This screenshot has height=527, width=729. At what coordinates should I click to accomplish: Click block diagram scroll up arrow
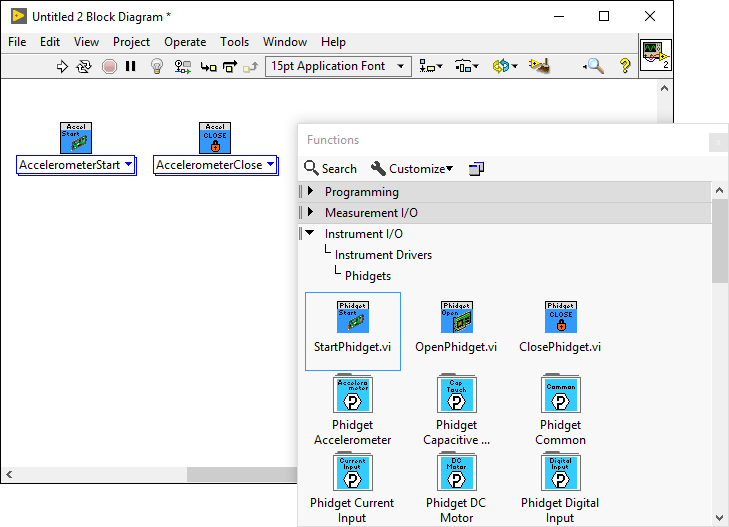point(664,88)
